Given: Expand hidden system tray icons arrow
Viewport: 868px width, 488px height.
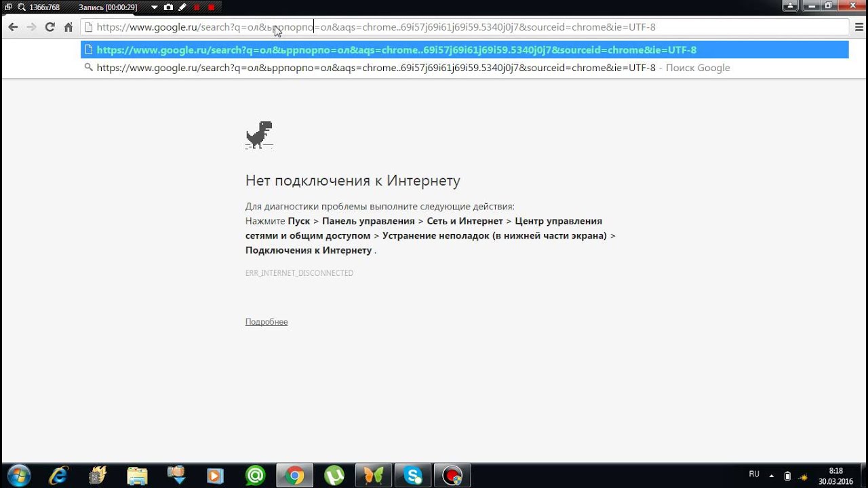Looking at the screenshot, I should pos(771,475).
